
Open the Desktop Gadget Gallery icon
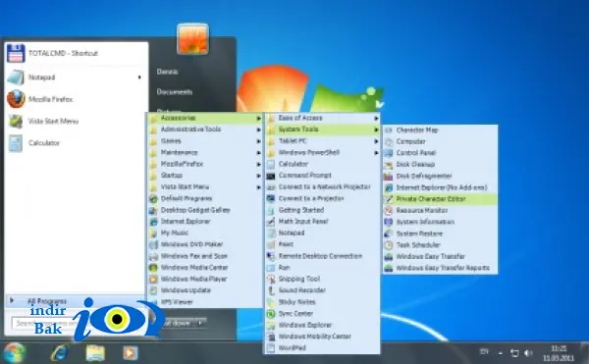pyautogui.click(x=153, y=210)
